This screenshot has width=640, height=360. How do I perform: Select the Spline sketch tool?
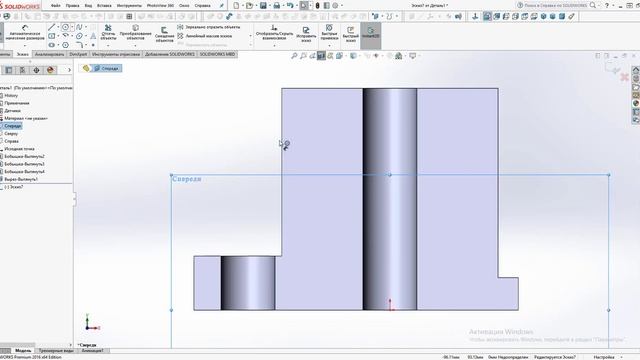79,27
